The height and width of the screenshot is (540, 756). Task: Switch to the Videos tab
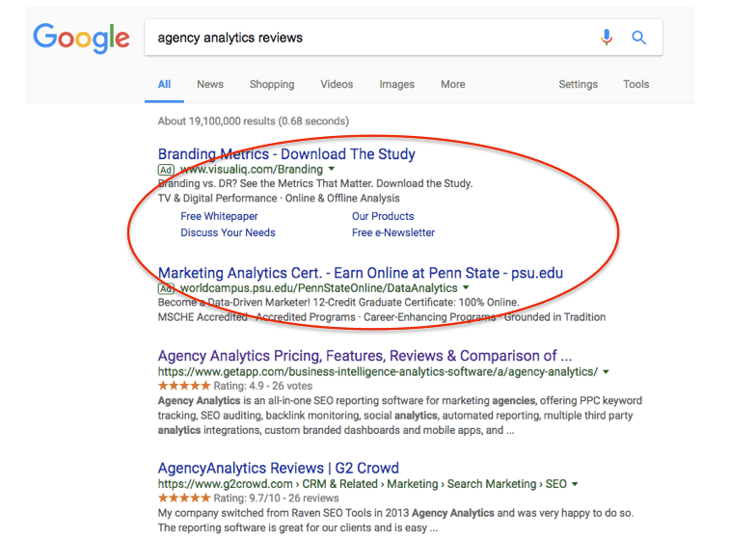click(337, 85)
